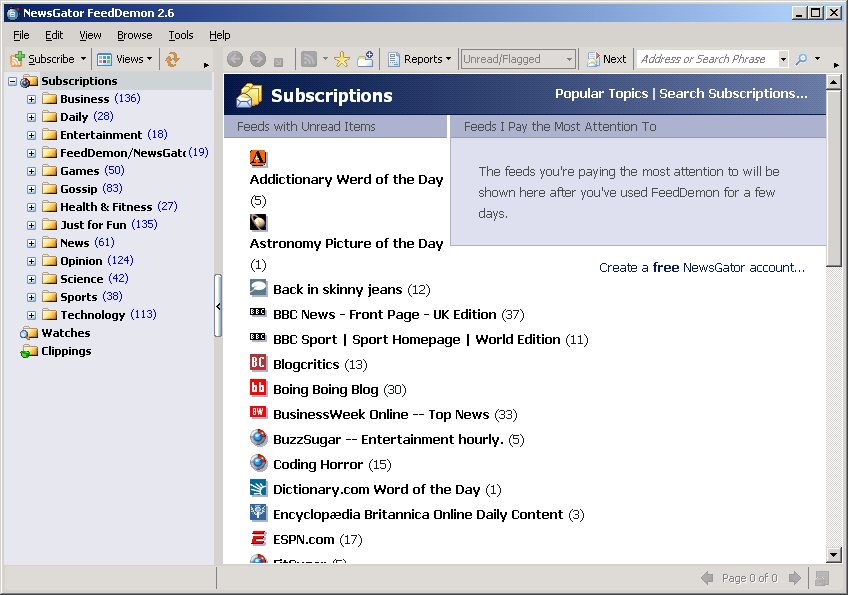Click the magnifying glass search icon
Image resolution: width=848 pixels, height=595 pixels.
tap(801, 59)
